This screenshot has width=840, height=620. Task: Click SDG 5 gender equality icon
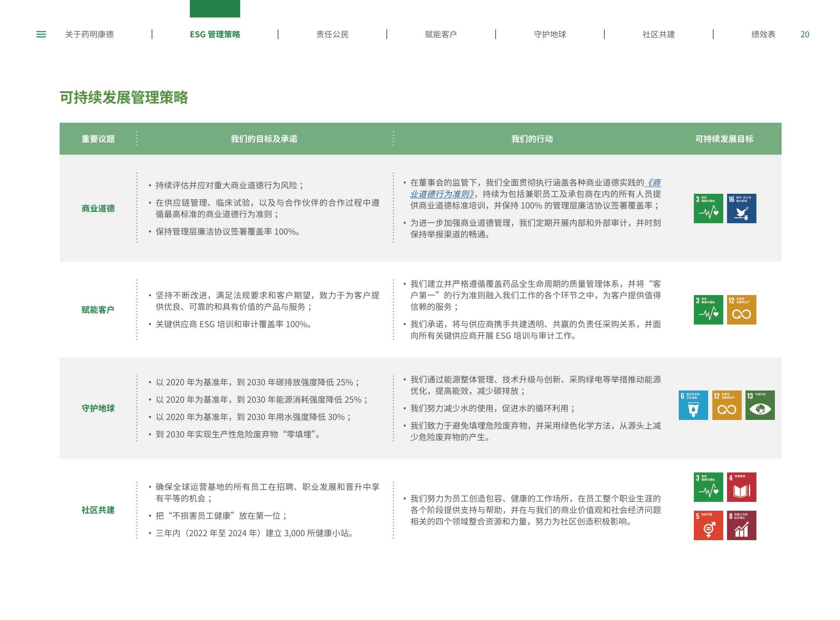(708, 525)
